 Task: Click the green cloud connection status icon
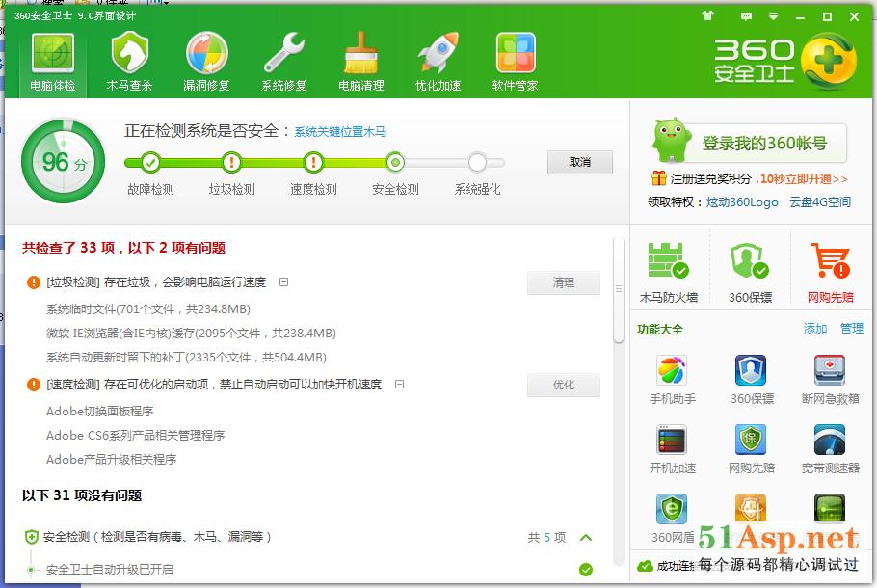pos(645,566)
